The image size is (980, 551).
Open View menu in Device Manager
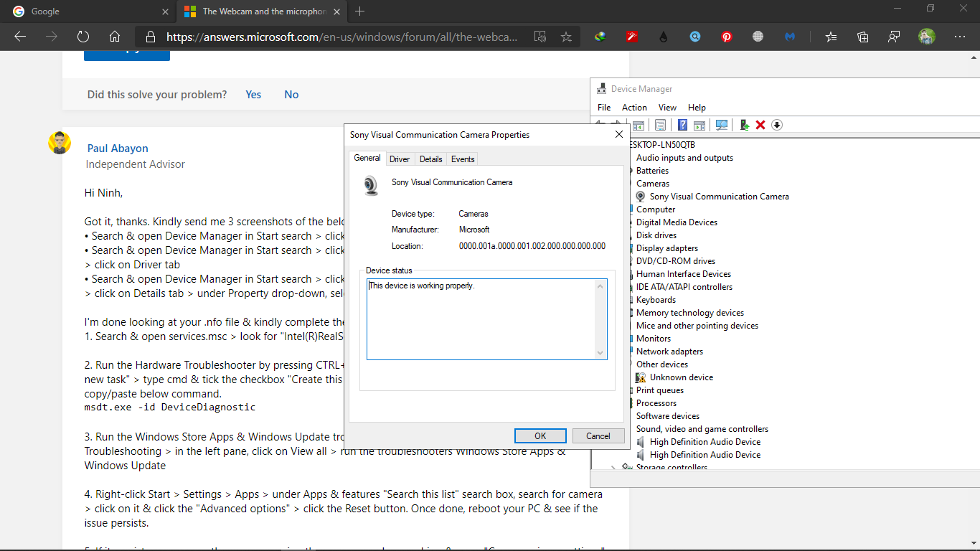(x=667, y=108)
